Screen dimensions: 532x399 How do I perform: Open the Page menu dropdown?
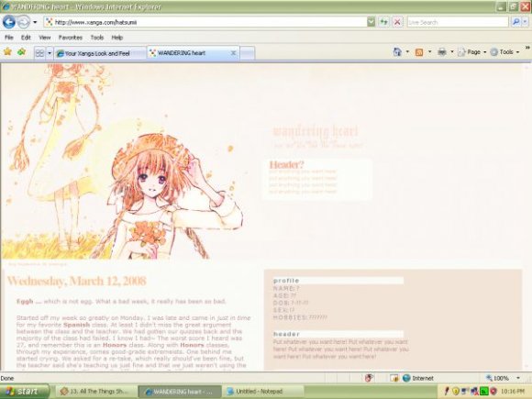tap(472, 52)
